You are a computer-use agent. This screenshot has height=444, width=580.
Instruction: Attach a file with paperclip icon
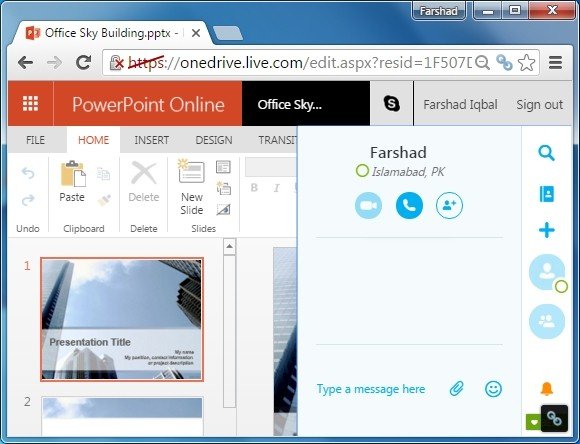tap(457, 389)
